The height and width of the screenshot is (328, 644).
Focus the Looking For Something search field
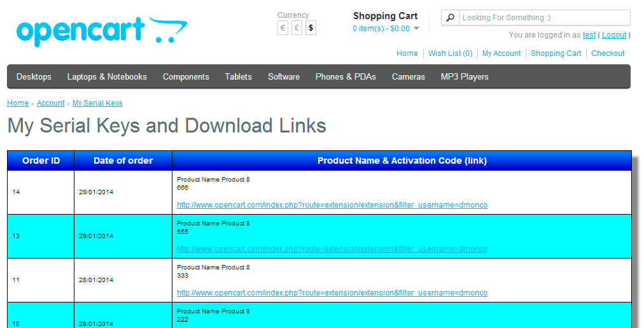click(544, 18)
